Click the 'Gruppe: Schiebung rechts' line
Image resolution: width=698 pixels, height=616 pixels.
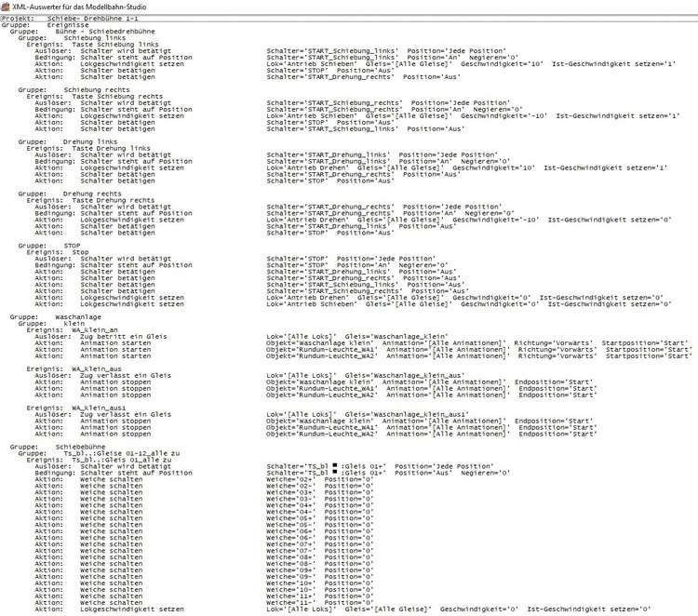click(74, 90)
